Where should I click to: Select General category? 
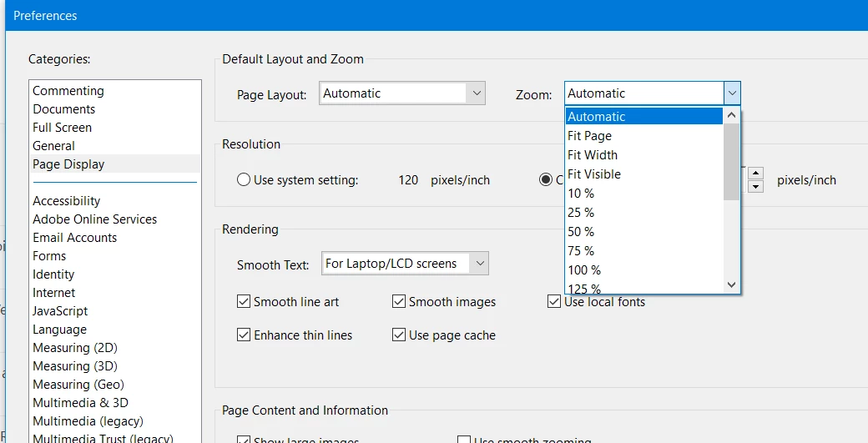tap(53, 145)
